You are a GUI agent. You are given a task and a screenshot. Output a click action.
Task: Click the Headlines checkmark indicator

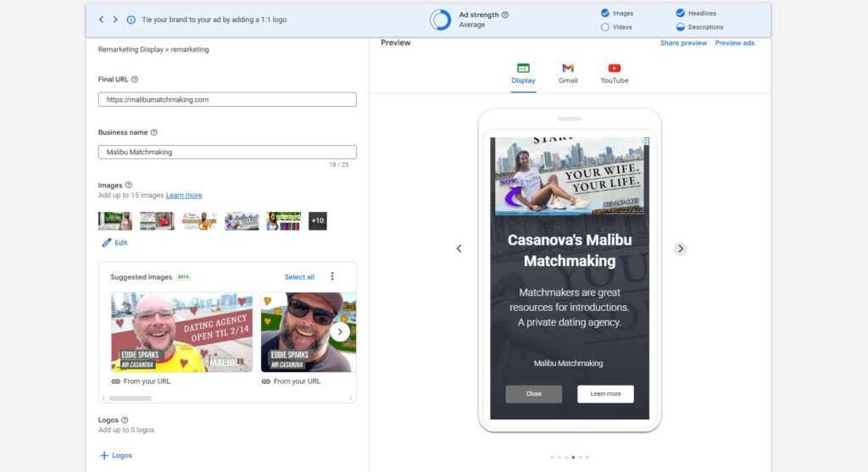[x=681, y=14]
